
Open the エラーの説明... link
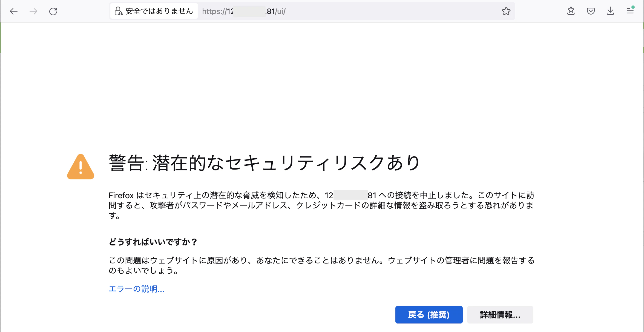136,289
